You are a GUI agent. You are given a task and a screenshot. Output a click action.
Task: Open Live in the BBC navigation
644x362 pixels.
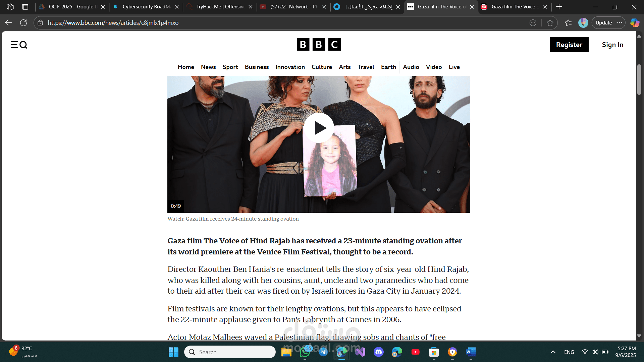coord(454,67)
